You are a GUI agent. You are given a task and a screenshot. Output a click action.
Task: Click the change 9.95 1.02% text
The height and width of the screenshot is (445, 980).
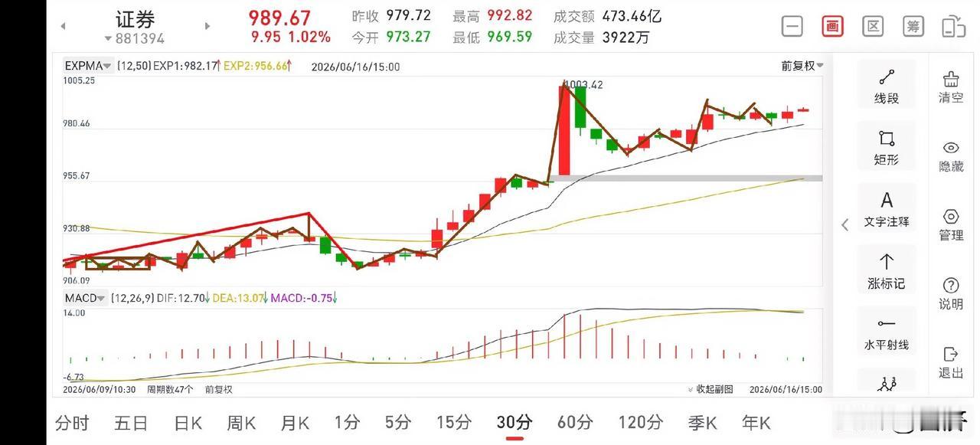pyautogui.click(x=290, y=37)
